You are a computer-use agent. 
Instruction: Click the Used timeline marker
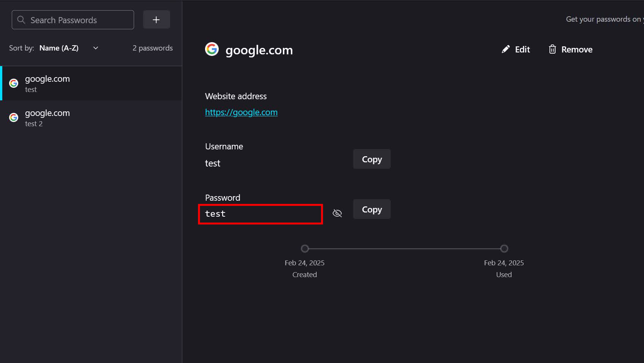[504, 249]
